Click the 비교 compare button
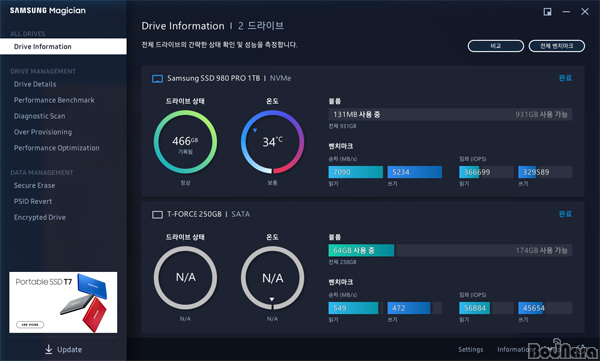This screenshot has height=361, width=600. pos(496,46)
